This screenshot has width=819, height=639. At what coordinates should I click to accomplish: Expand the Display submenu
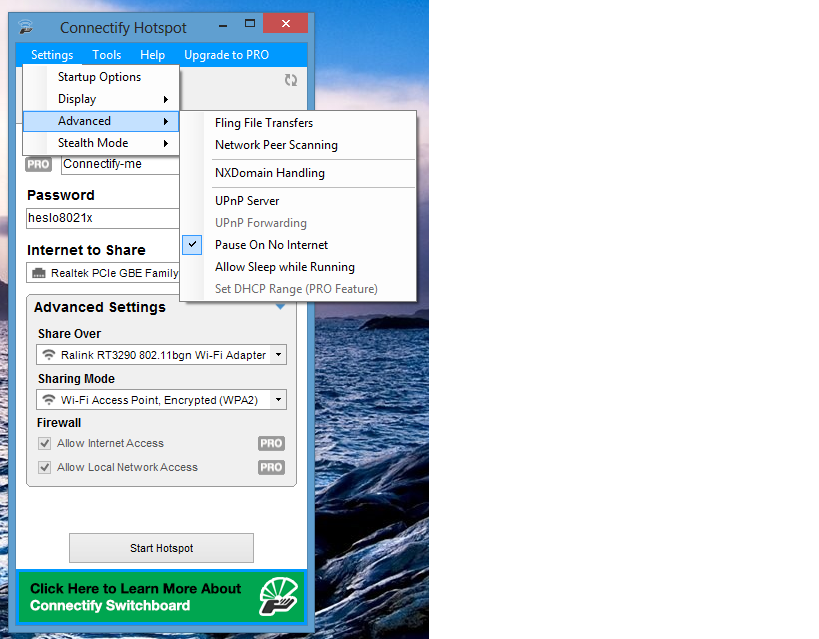coord(100,99)
